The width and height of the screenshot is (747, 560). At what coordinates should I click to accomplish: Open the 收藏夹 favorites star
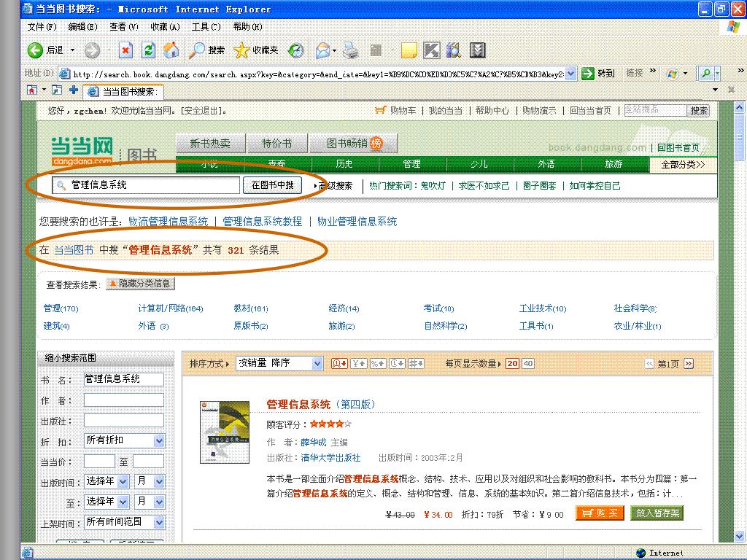[256, 50]
